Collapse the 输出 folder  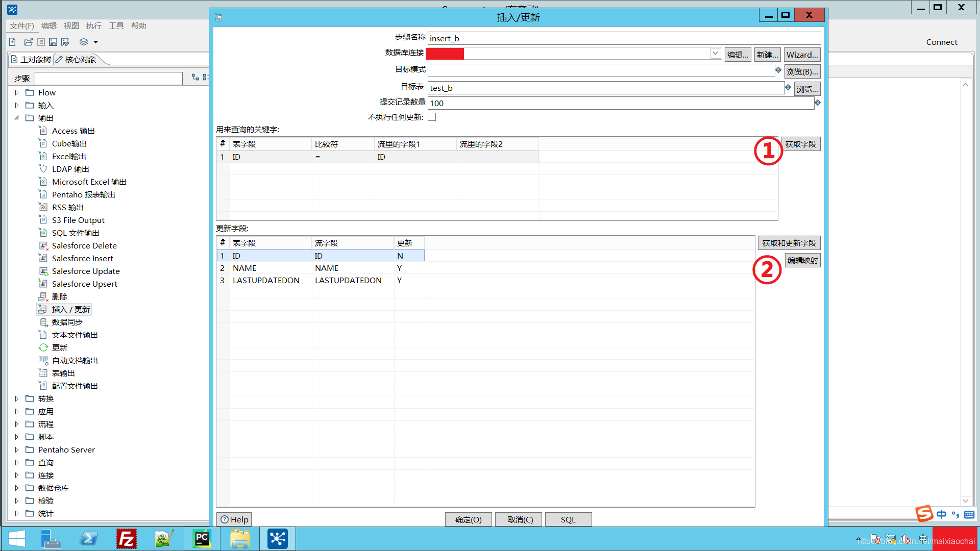click(x=17, y=118)
